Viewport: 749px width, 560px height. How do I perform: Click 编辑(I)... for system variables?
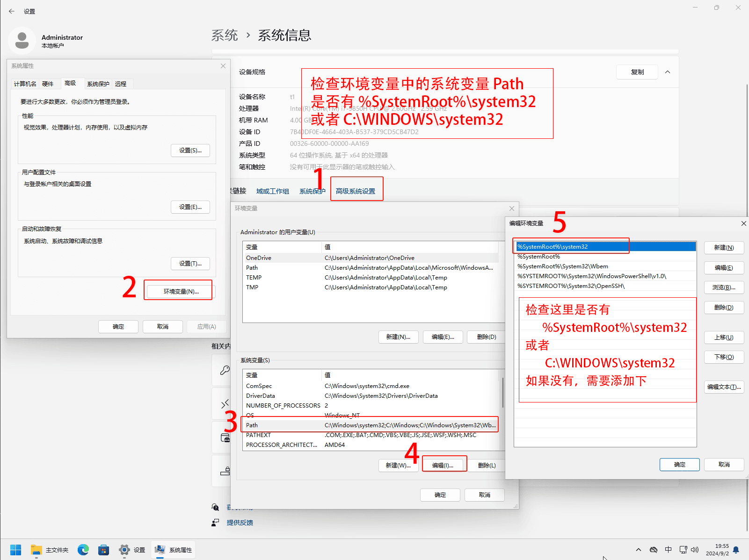click(443, 466)
